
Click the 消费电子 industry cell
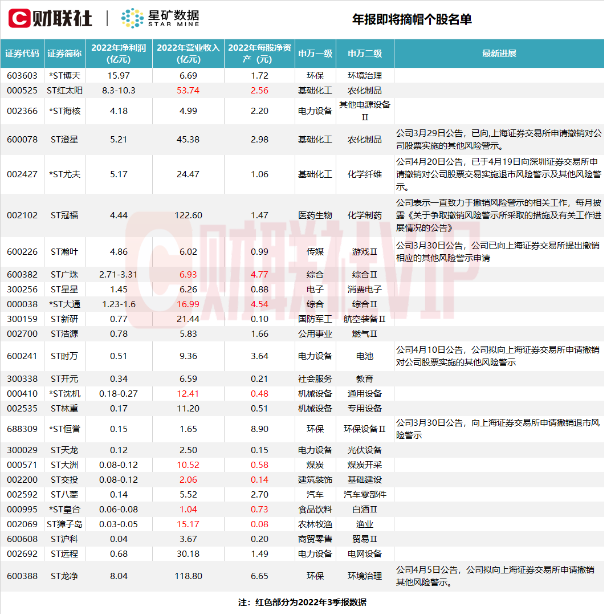(x=365, y=289)
